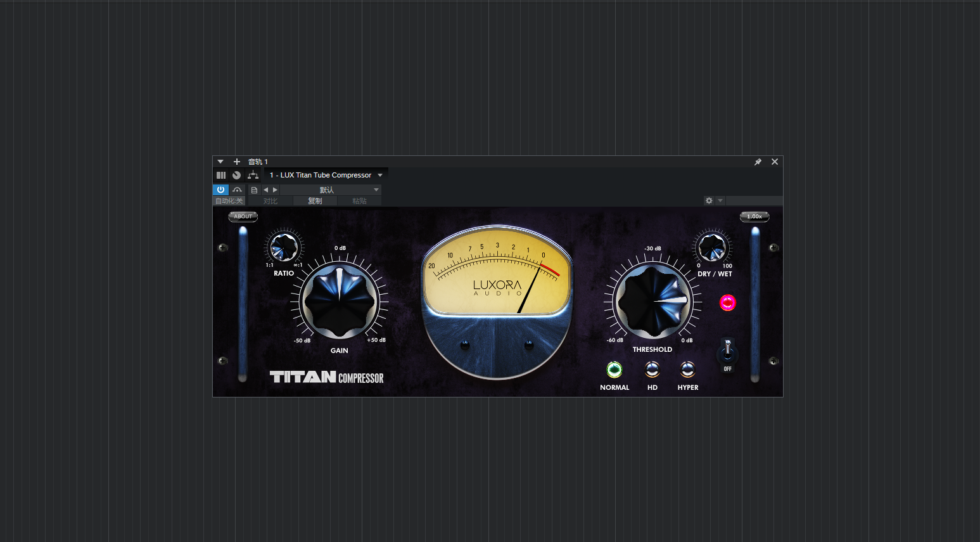980x542 pixels.
Task: Click the 自动化:关 automation button
Action: (x=229, y=201)
